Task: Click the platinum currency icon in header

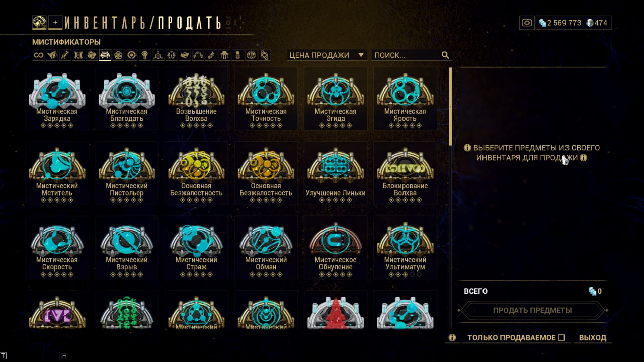Action: (590, 23)
